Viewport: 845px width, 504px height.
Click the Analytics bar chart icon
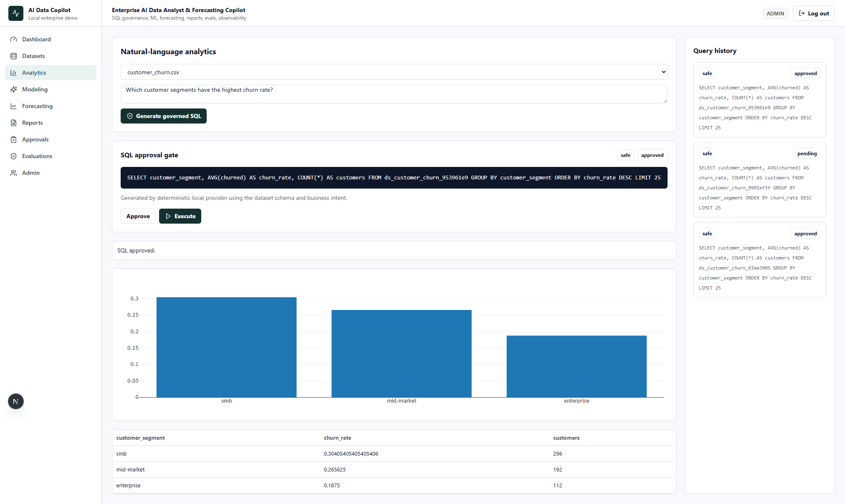coord(13,73)
